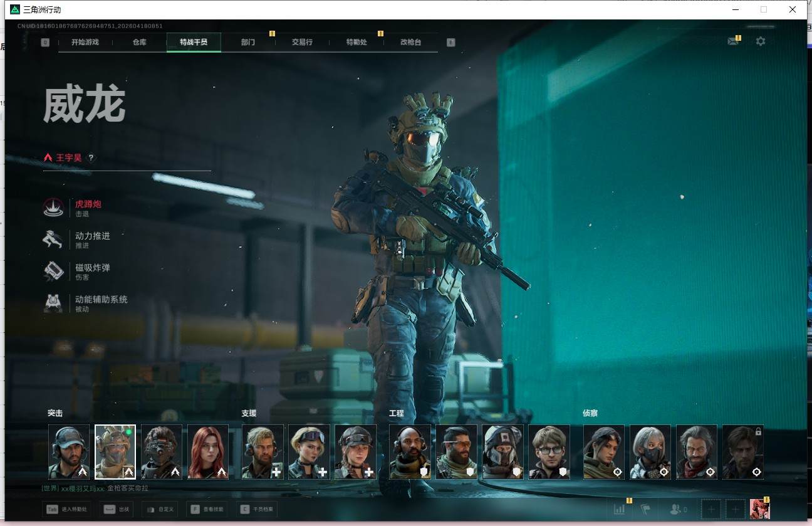
Task: Go to the 交易行 tab
Action: [x=302, y=42]
